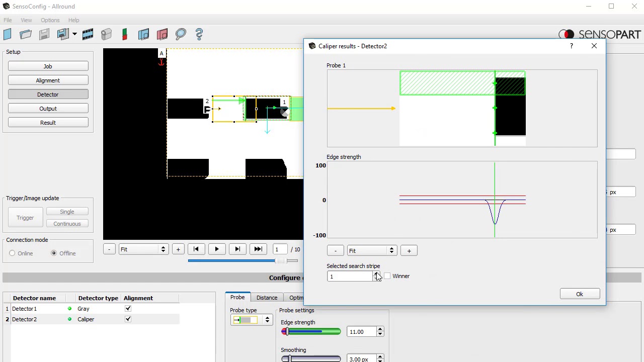Open a job file via folder icon

coord(26,34)
